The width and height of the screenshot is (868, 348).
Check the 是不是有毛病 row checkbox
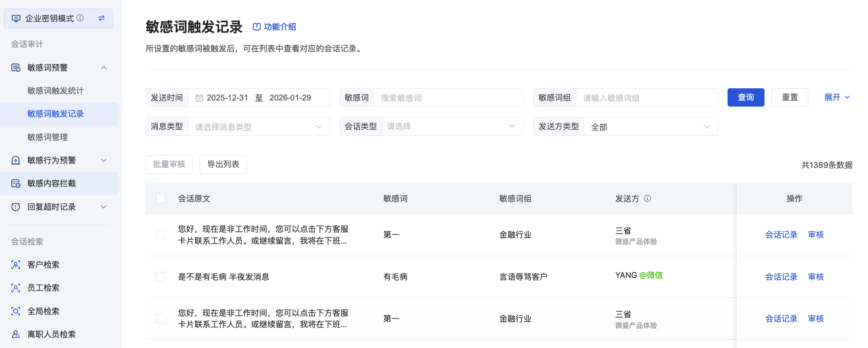tap(160, 277)
